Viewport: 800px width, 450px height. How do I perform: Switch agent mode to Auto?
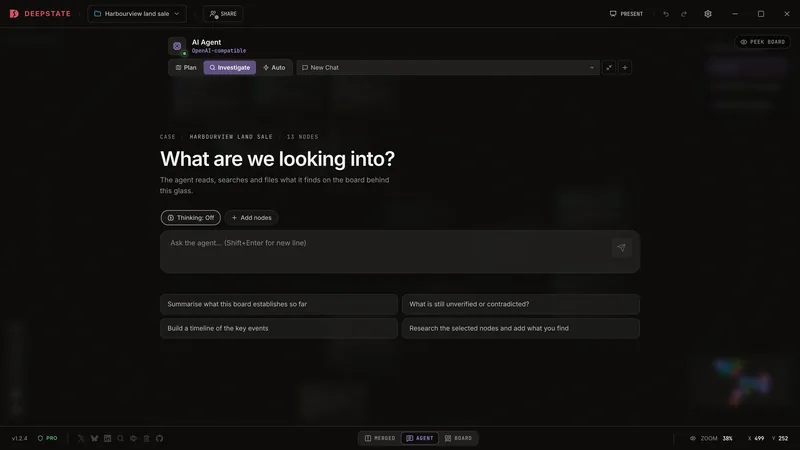click(x=274, y=67)
